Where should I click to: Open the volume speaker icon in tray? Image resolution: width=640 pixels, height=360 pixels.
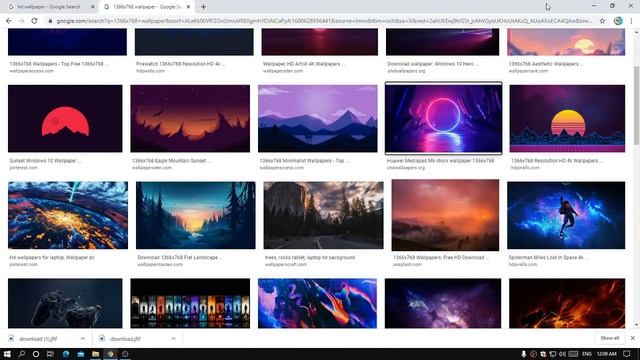click(562, 354)
